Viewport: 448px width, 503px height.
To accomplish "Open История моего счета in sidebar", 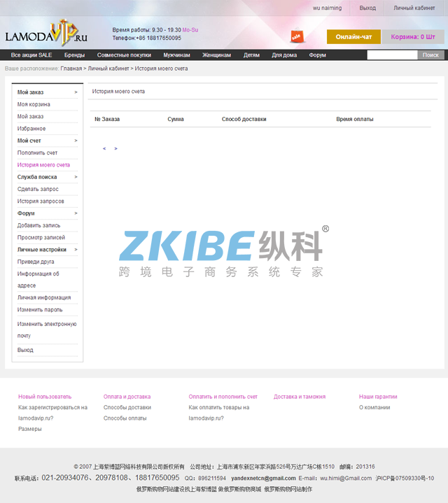I will click(43, 165).
